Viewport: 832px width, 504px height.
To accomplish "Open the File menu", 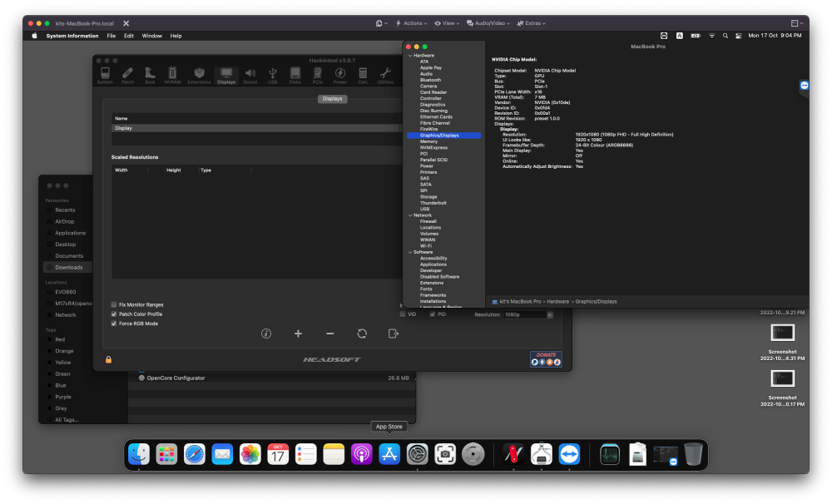I will point(111,36).
